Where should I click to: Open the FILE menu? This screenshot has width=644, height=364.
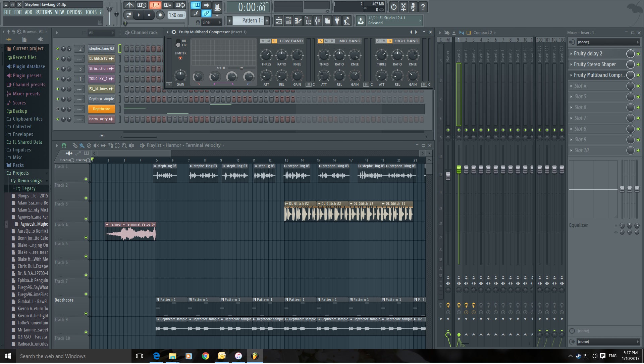pos(8,12)
